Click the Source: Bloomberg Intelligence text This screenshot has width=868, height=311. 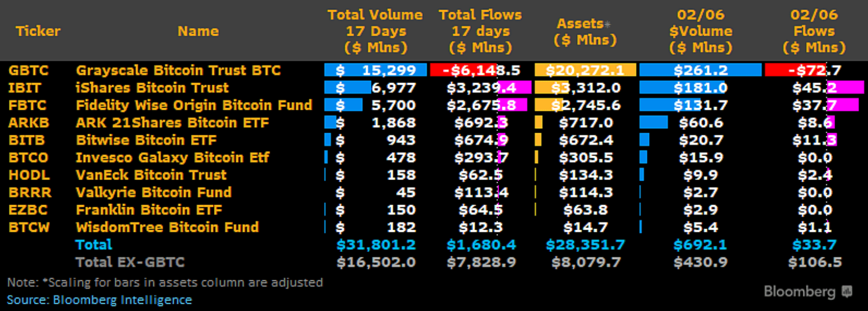pos(100,300)
